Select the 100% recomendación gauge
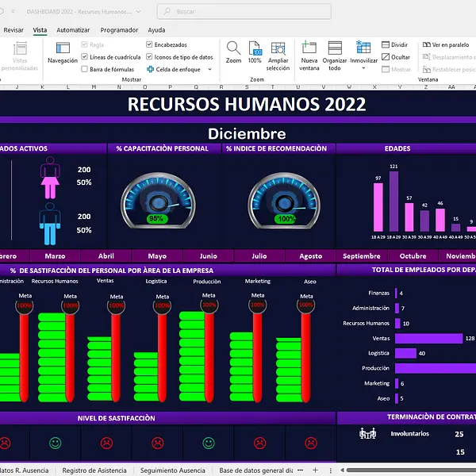 tap(284, 201)
